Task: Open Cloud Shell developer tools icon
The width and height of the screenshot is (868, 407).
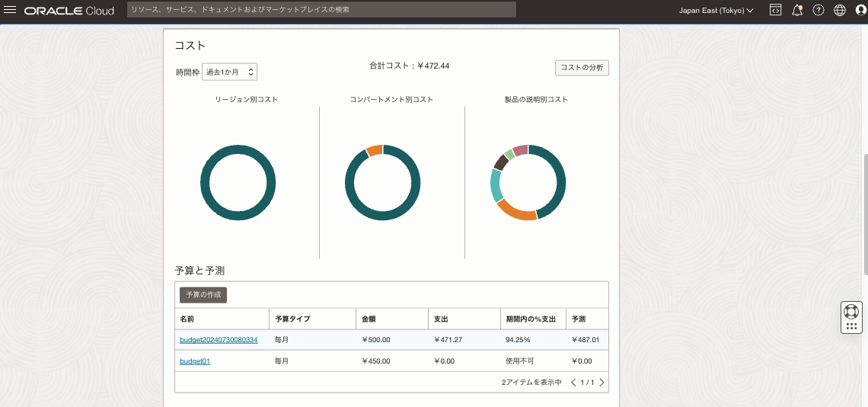Action: coord(776,10)
